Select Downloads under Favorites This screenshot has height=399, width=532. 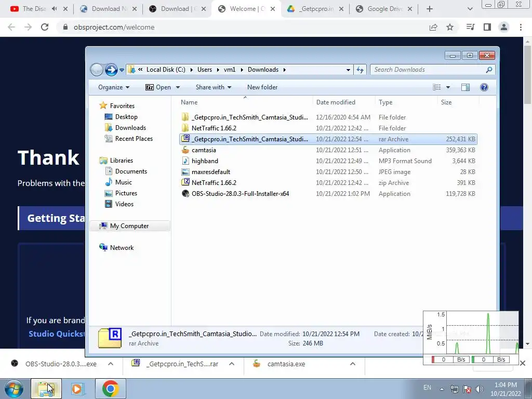[x=126, y=128]
